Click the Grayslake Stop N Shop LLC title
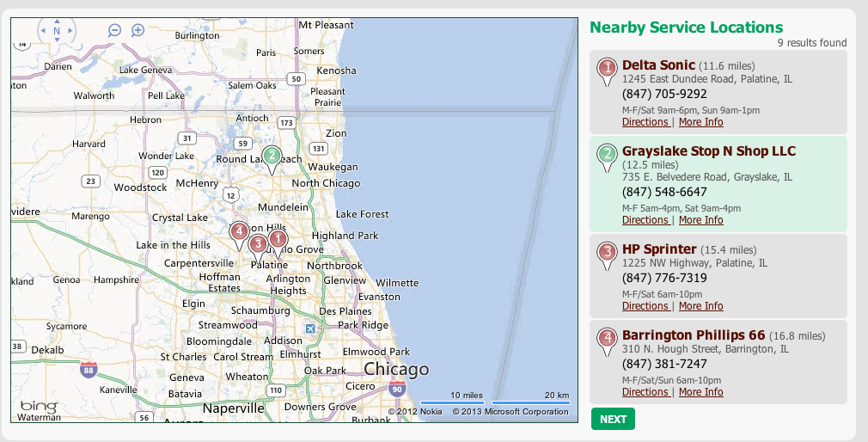 pos(708,150)
